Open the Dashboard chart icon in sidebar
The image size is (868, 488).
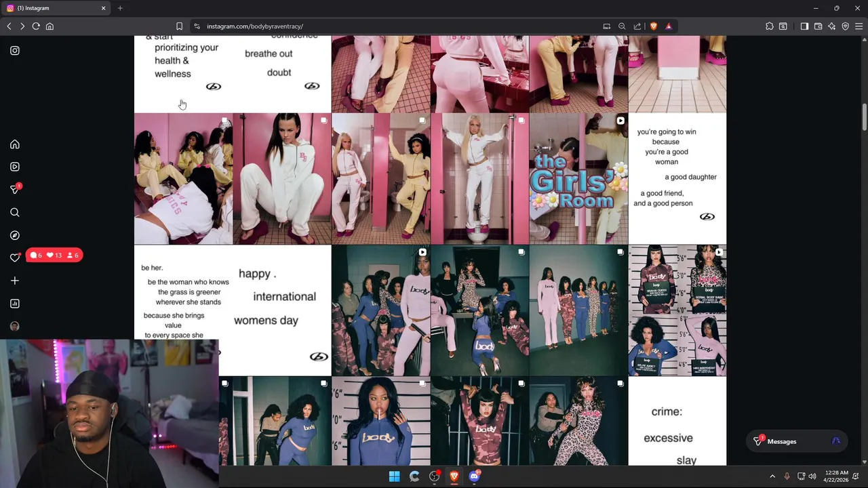tap(15, 304)
